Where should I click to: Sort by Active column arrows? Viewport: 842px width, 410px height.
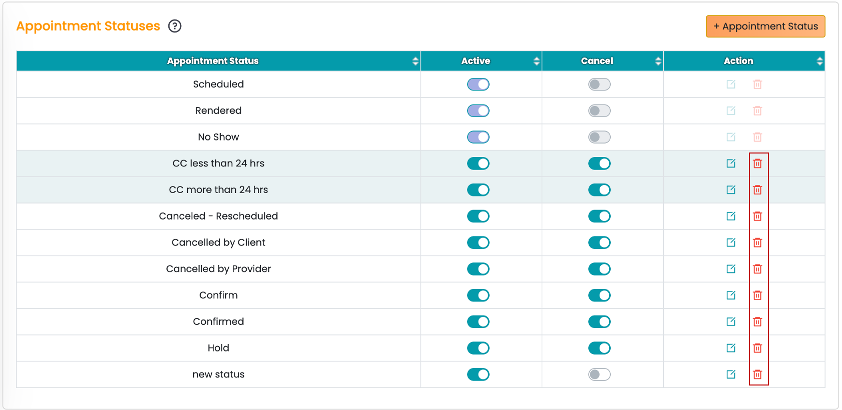[536, 61]
